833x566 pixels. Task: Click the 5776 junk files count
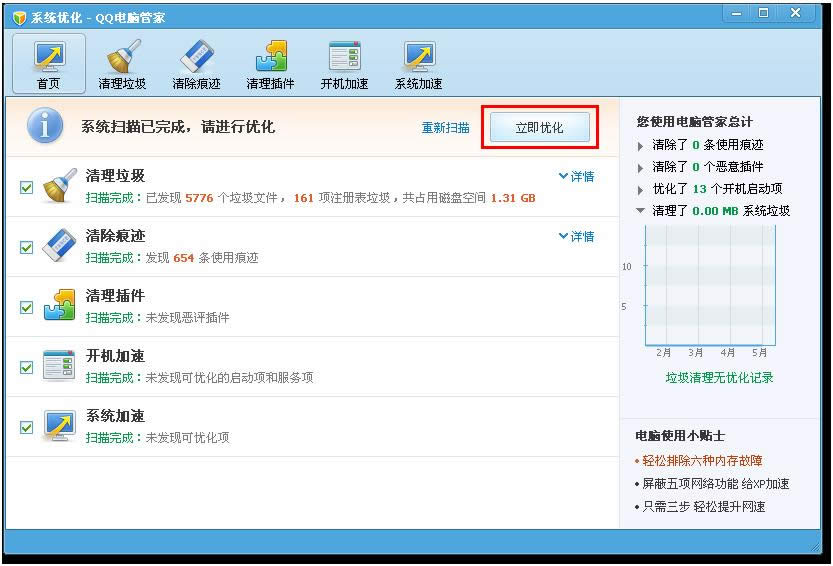tap(199, 198)
